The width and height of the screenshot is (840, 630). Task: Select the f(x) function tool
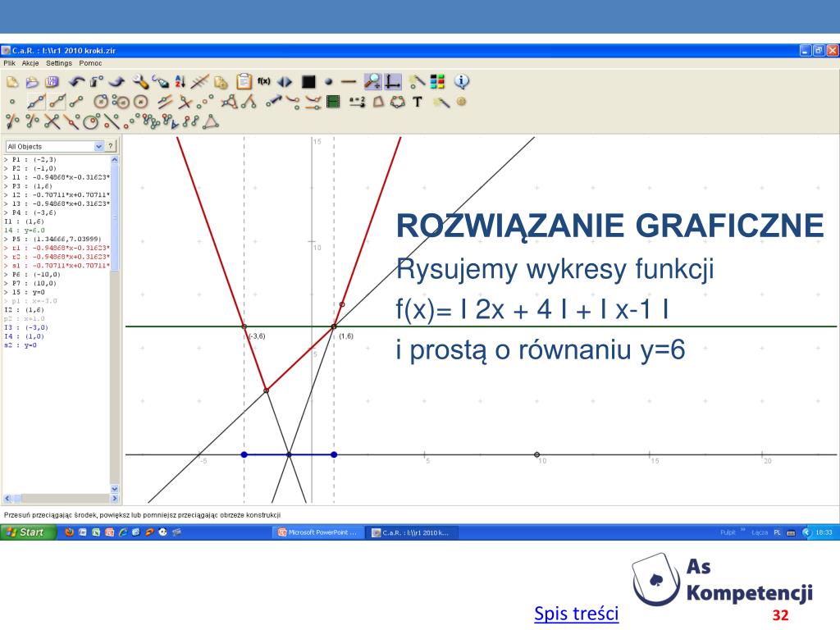coord(263,81)
